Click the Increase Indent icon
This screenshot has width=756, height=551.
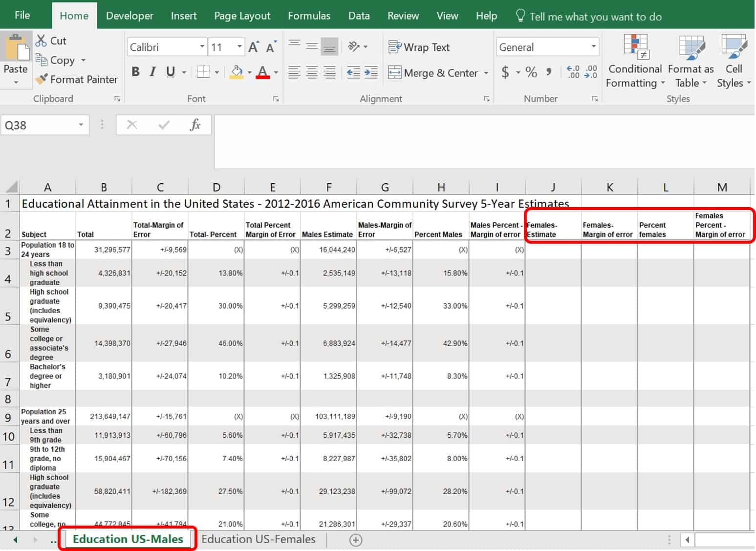tap(371, 73)
